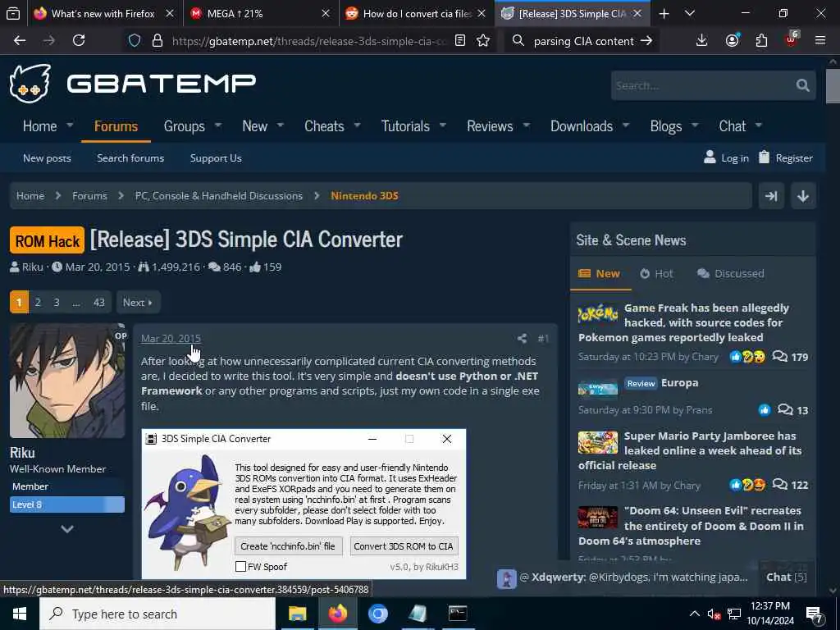Click the sidebar toggle arrow icon
The height and width of the screenshot is (630, 840).
point(771,196)
